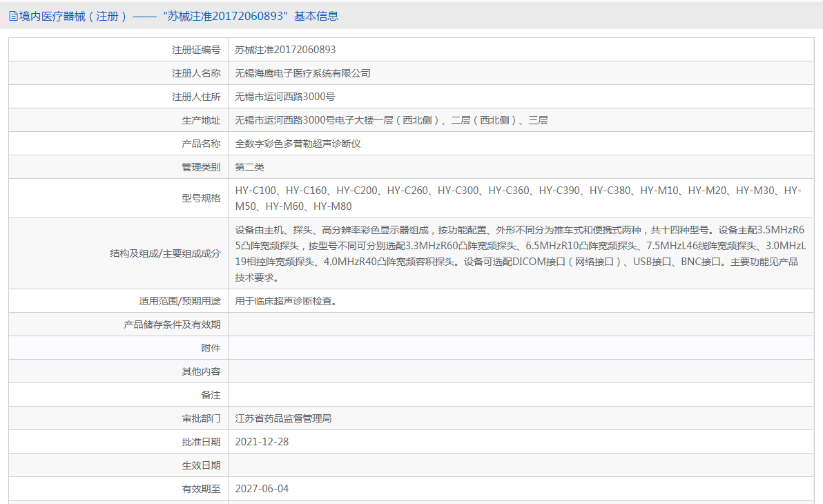Click the empty 备注 value cell
Viewport: 823px width, 504px height.
click(521, 395)
